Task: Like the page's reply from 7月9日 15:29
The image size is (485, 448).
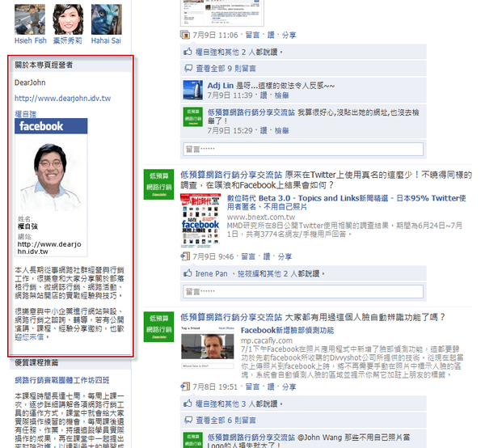Action: point(264,130)
